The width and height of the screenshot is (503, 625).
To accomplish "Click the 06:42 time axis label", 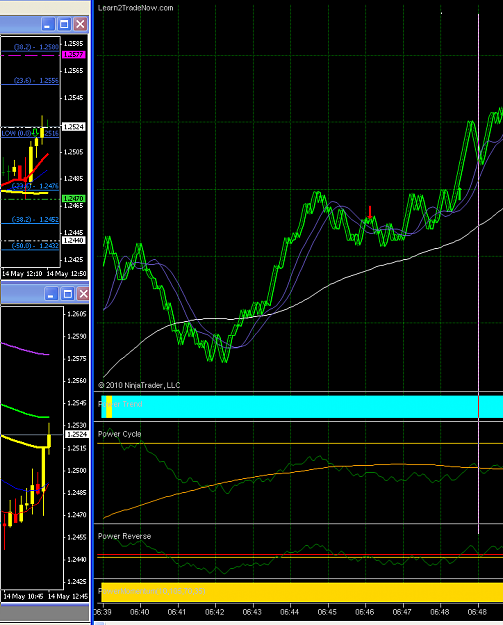I will (x=215, y=612).
